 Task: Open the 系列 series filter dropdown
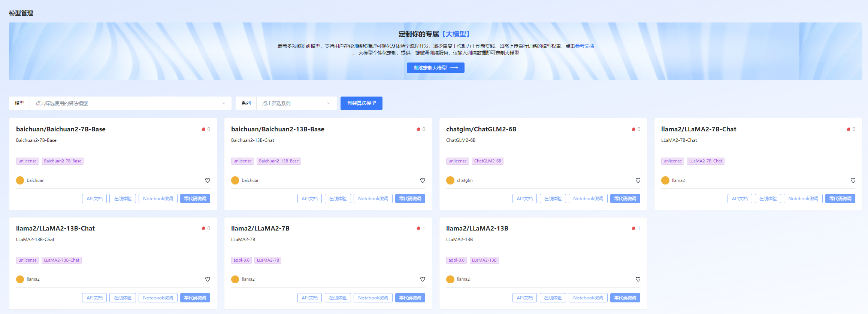pyautogui.click(x=296, y=103)
